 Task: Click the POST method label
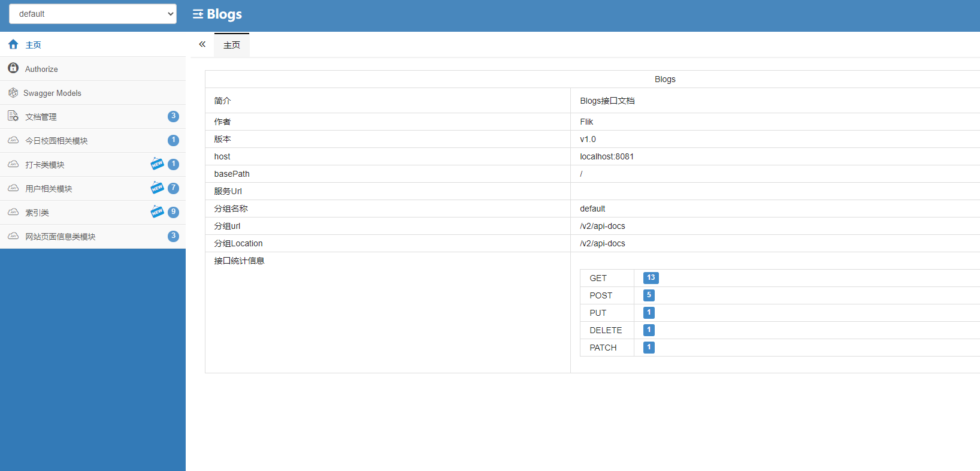tap(601, 295)
